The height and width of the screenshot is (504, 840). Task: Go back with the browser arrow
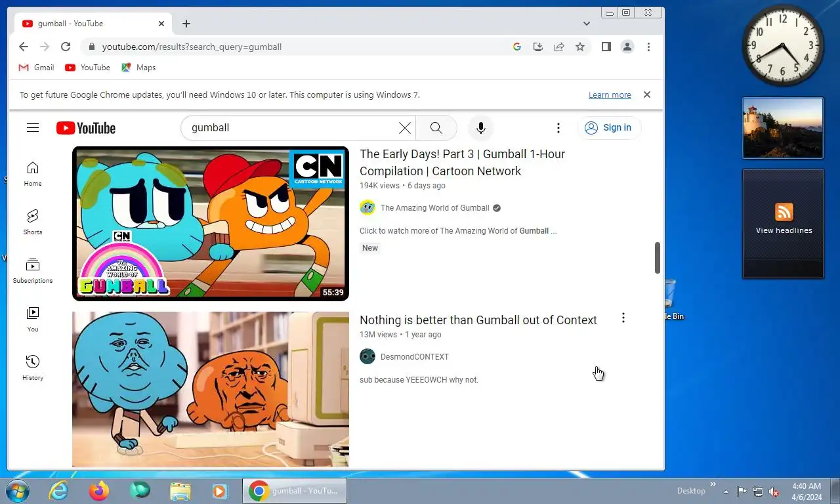tap(24, 47)
